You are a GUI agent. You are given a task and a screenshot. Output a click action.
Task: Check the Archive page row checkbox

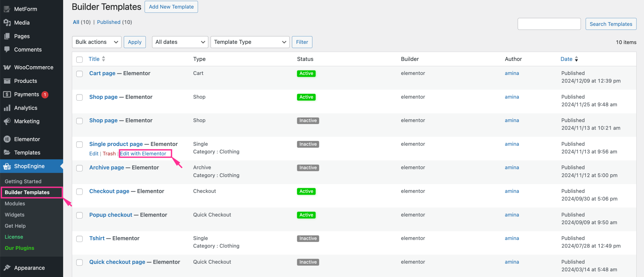79,168
